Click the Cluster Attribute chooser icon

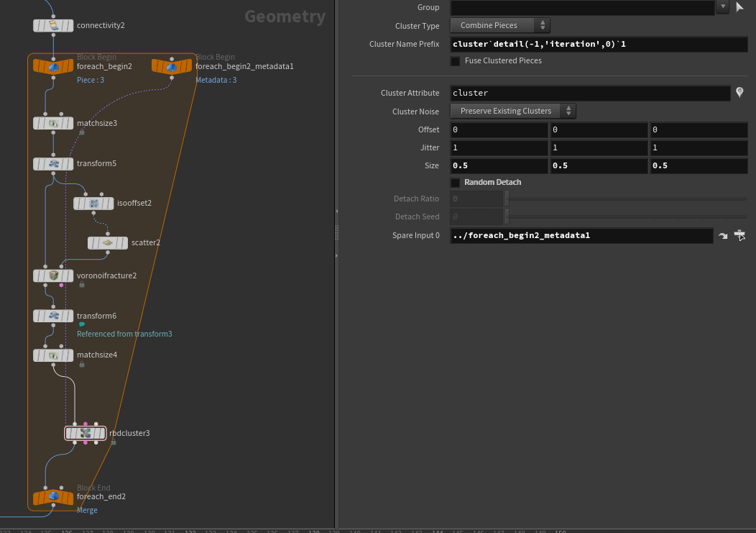click(739, 93)
